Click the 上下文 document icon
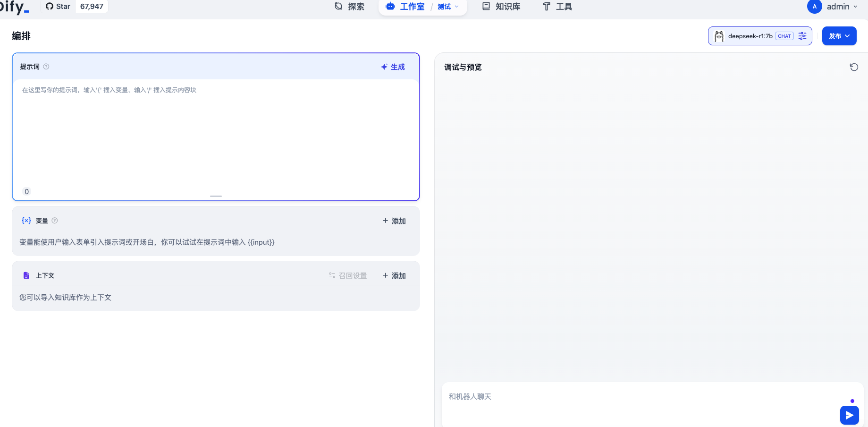 (26, 275)
